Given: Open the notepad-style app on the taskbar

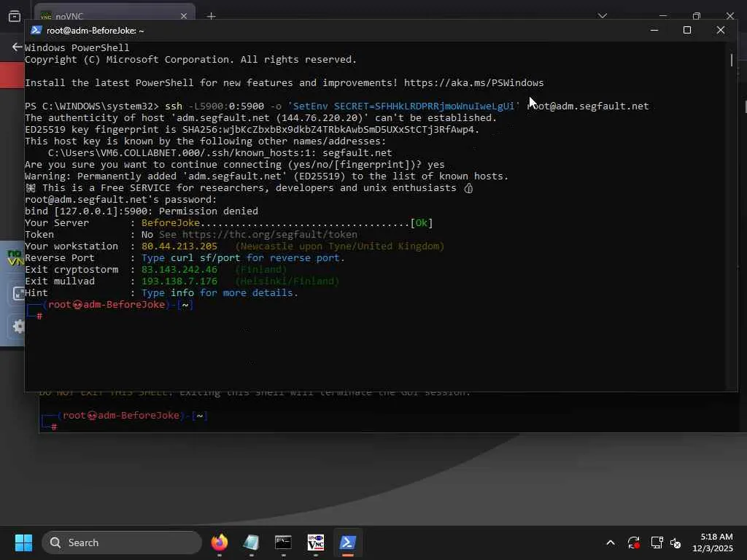Looking at the screenshot, I should point(251,542).
